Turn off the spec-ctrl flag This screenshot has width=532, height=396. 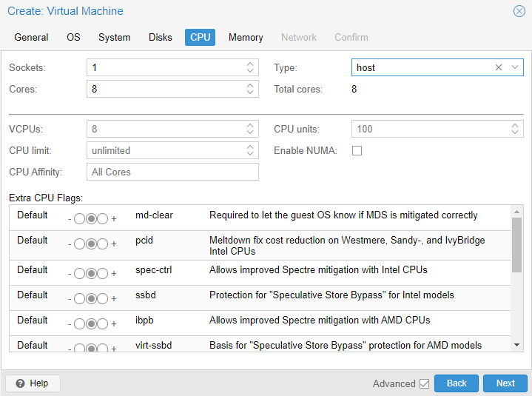click(x=79, y=274)
